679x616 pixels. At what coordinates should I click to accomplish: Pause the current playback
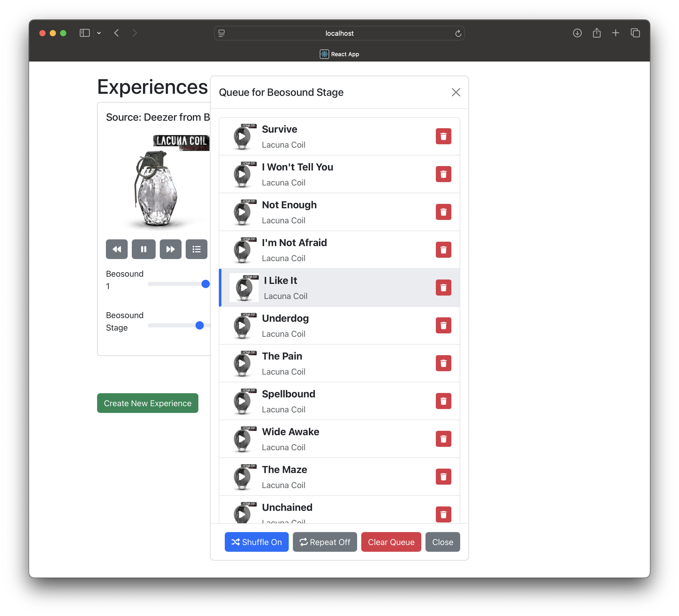coord(143,249)
